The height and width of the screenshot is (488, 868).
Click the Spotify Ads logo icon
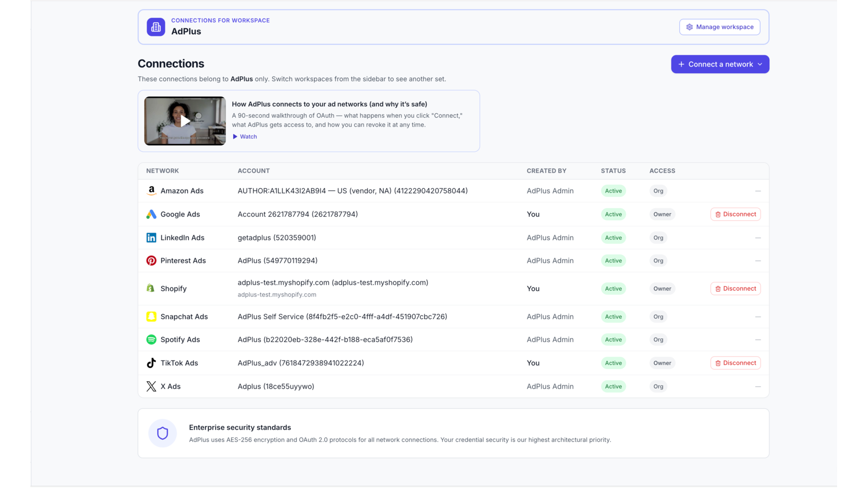tap(151, 339)
